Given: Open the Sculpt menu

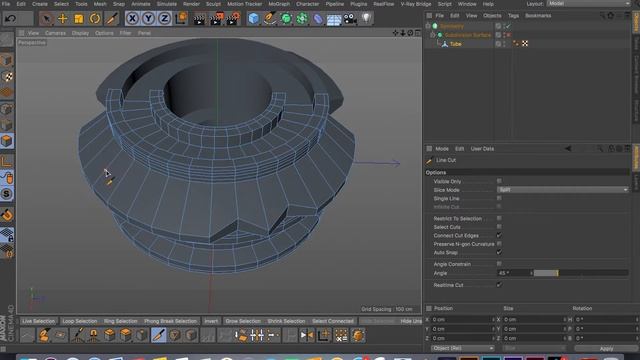Looking at the screenshot, I should click(213, 4).
